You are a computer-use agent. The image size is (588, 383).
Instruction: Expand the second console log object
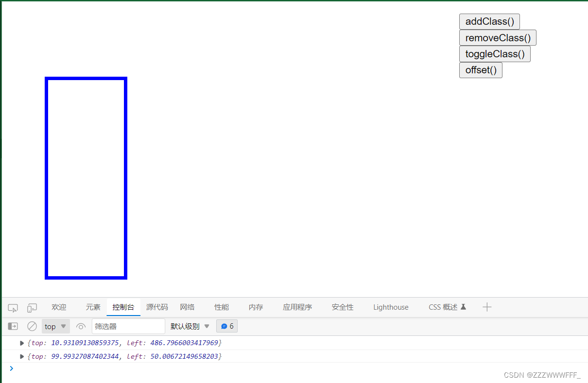[21, 356]
